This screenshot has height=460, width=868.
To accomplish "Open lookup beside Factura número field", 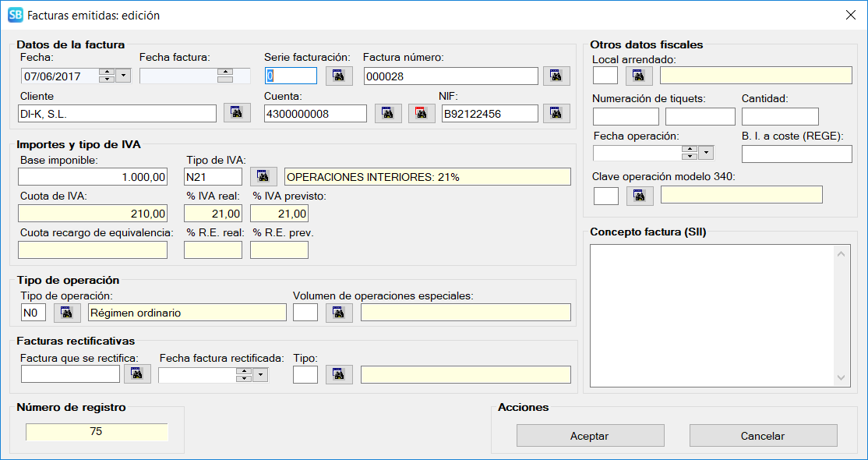I will [x=556, y=76].
